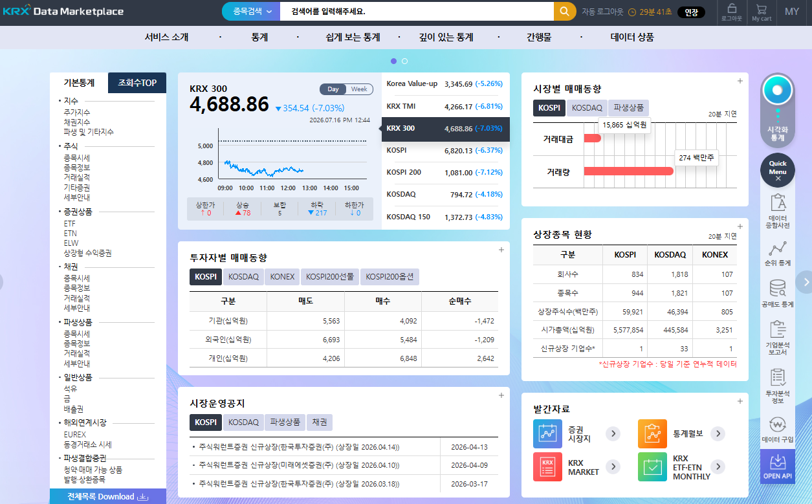The height and width of the screenshot is (504, 812).
Task: Focus the 검색어를 입력해주세요 search field
Action: 417,11
